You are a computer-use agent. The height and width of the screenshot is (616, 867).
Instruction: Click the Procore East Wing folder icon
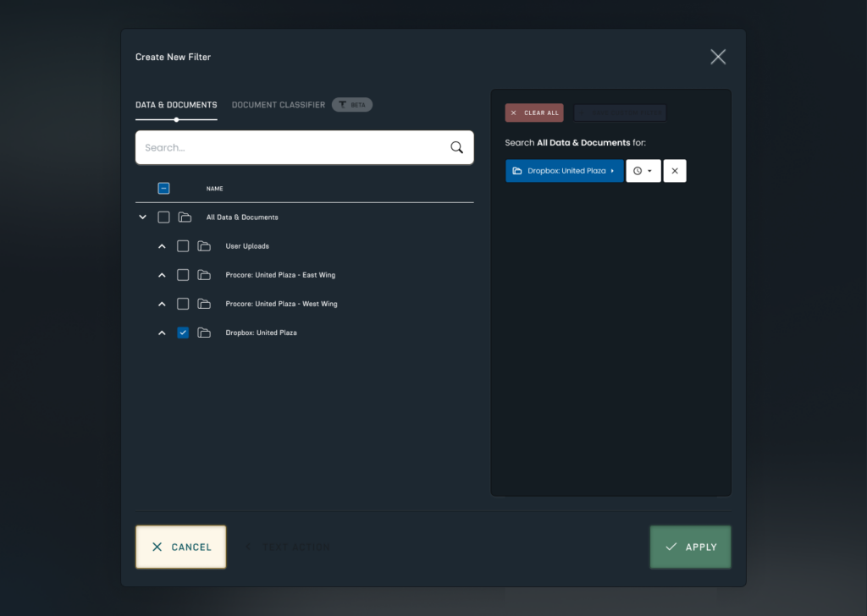[x=204, y=275]
